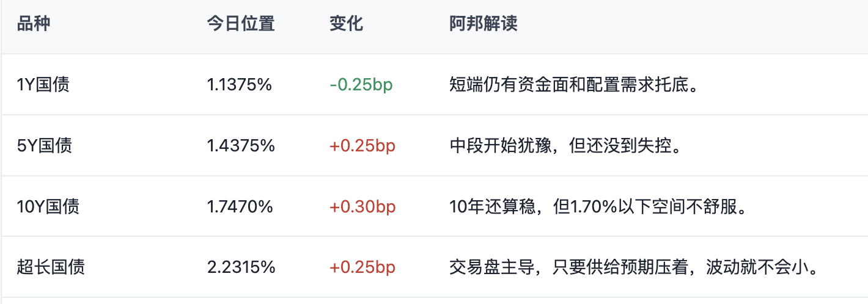868x304 pixels.
Task: Select the 超长国债 row label
Action: pos(51,267)
